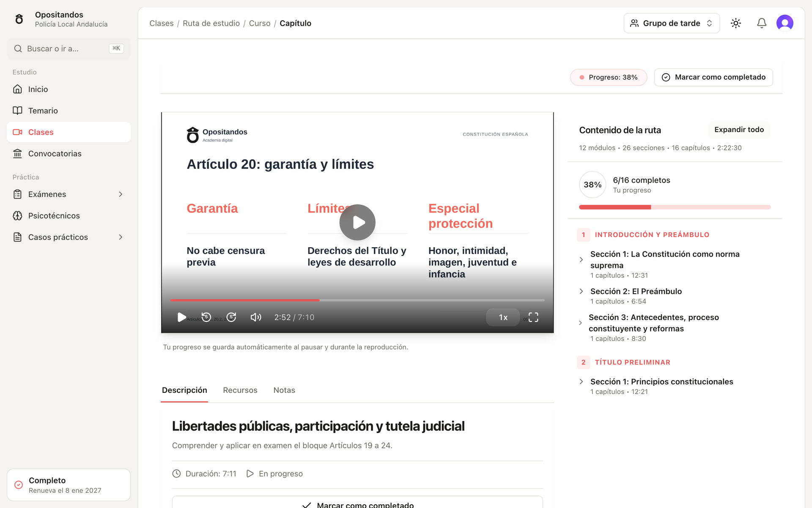
Task: Switch to the Notas tab
Action: (284, 390)
